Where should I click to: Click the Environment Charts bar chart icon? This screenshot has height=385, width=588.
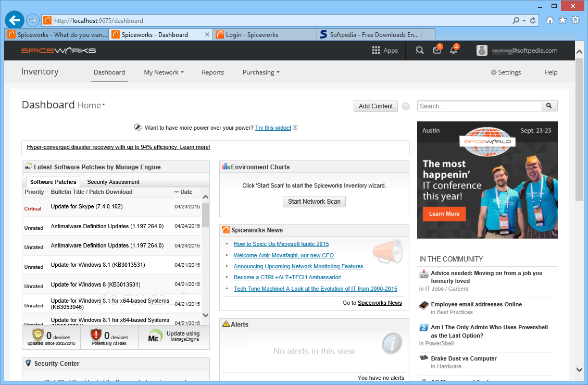click(x=226, y=166)
